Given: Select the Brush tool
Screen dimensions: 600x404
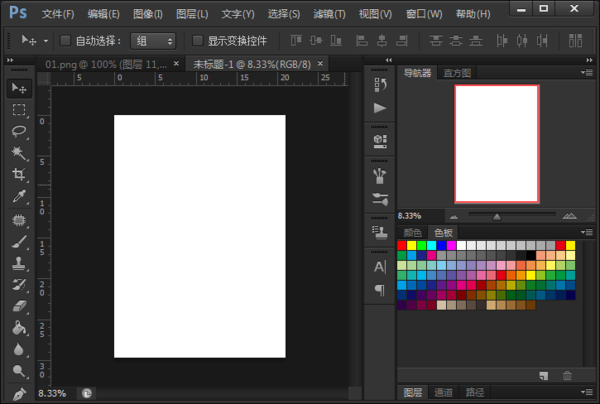Looking at the screenshot, I should click(x=19, y=242).
